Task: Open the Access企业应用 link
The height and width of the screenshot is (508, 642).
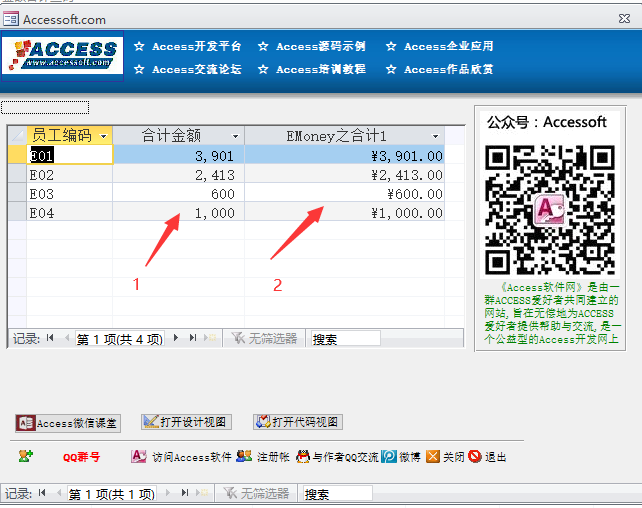Action: pyautogui.click(x=448, y=46)
